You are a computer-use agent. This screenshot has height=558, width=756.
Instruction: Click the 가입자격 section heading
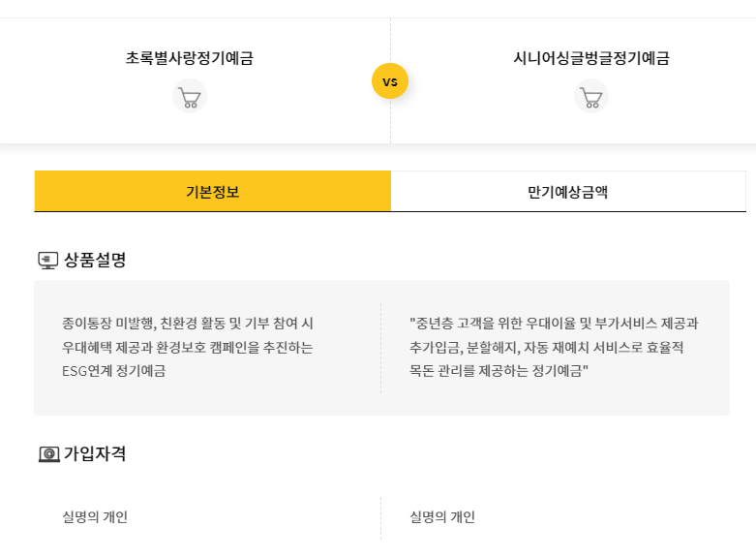[95, 453]
